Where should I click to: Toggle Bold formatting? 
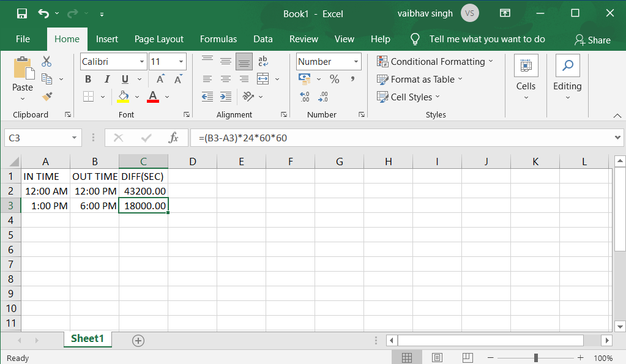(88, 79)
